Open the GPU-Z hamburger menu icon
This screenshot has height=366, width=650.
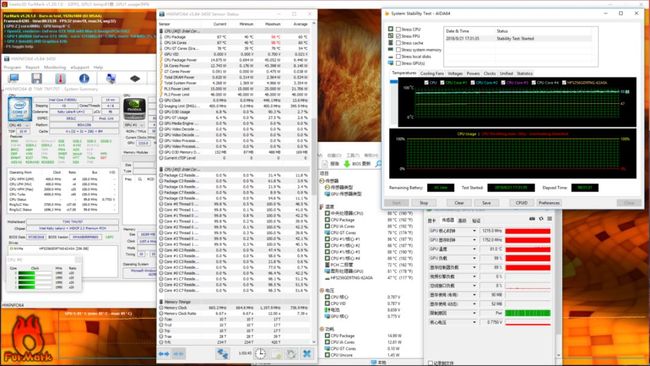[x=550, y=218]
